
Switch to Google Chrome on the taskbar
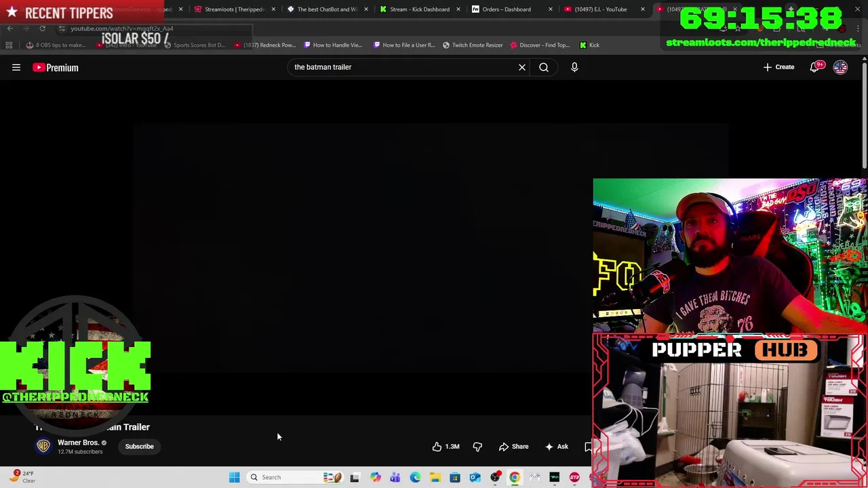(x=515, y=477)
